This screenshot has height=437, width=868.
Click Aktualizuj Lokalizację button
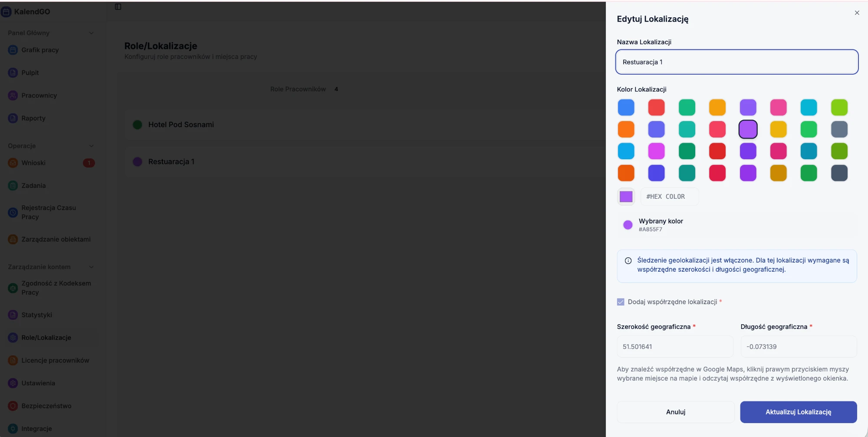click(799, 412)
